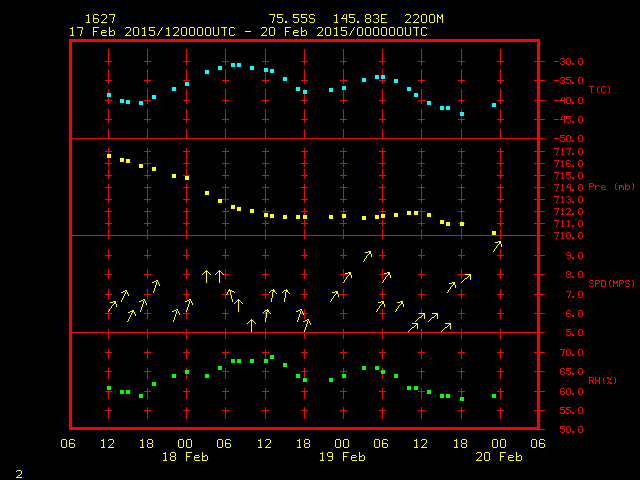Select the -50.0 temperature tick label
Image resolution: width=640 pixels, height=480 pixels.
(x=568, y=139)
